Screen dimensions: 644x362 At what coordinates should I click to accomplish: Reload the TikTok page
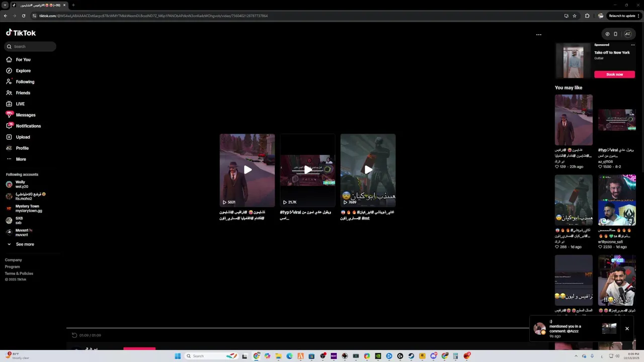pos(24,16)
